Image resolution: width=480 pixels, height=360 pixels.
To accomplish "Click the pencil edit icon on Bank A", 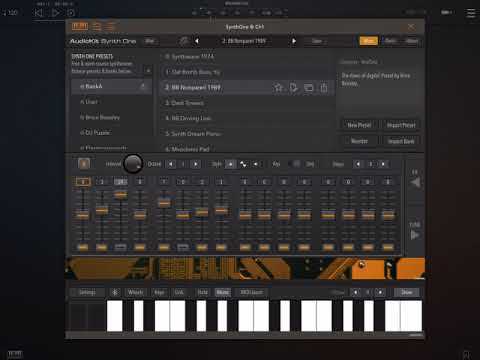I will pos(142,86).
